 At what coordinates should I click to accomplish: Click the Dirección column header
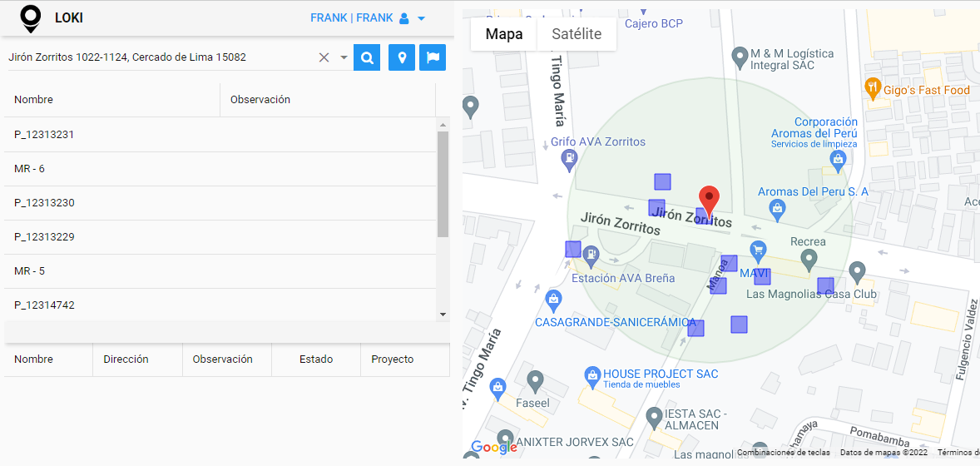pos(126,359)
